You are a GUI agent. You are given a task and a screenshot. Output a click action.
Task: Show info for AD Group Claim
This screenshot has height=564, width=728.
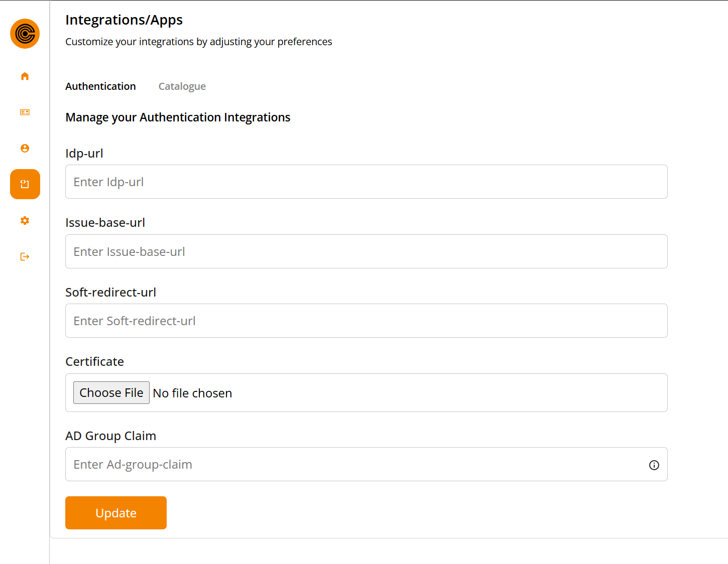(x=654, y=465)
